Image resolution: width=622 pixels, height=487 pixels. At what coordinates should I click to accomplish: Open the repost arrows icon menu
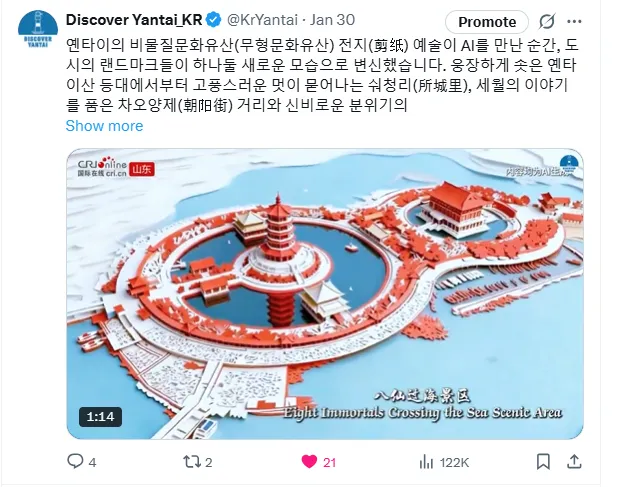(192, 462)
